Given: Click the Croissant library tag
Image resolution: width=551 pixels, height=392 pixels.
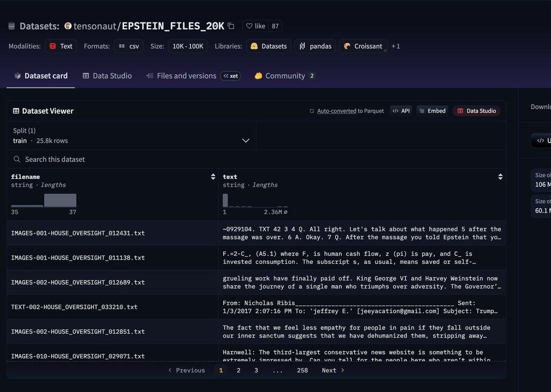Looking at the screenshot, I should tap(363, 46).
